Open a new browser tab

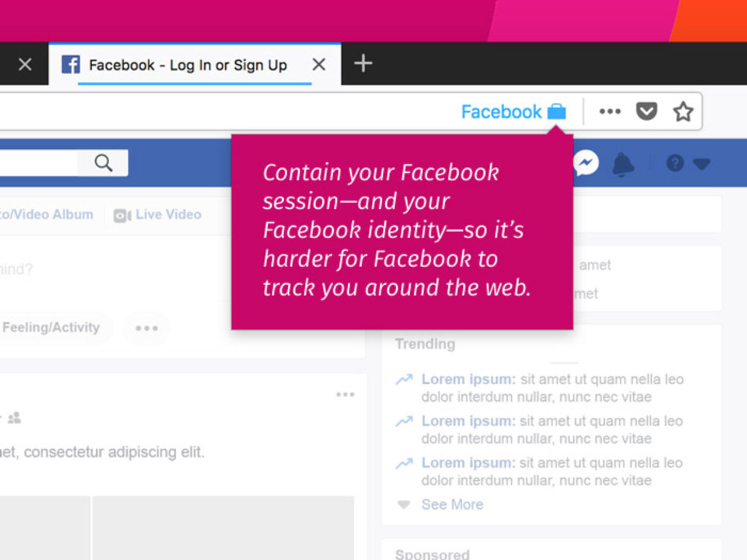tap(362, 64)
